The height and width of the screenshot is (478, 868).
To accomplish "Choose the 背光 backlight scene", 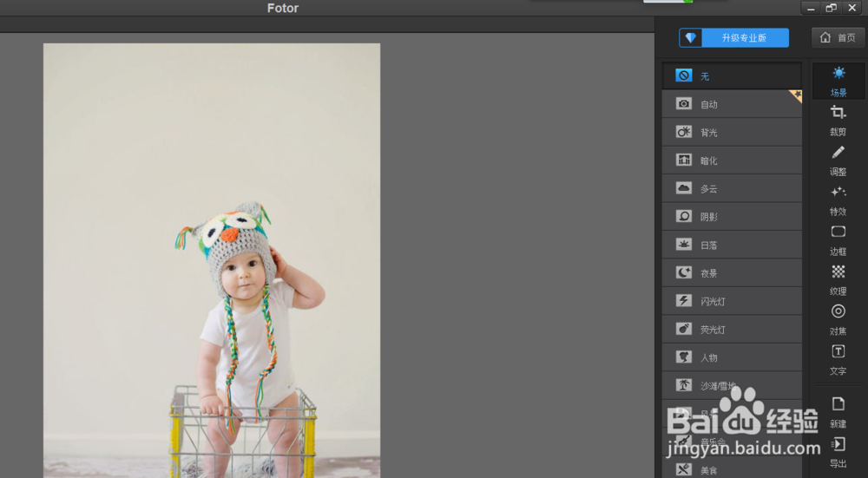I will (732, 132).
